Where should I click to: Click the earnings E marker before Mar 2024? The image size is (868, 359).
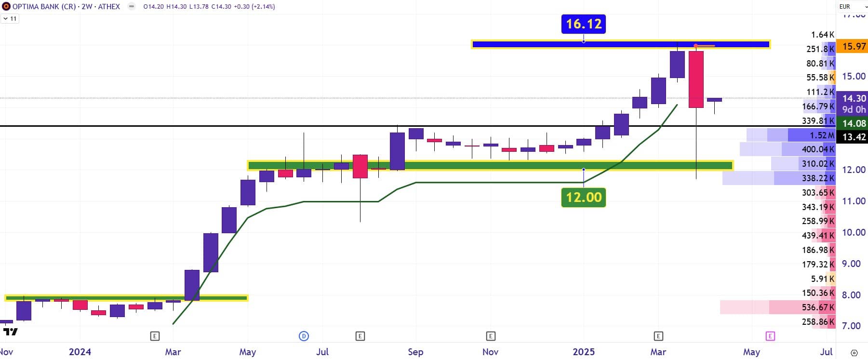click(x=155, y=336)
